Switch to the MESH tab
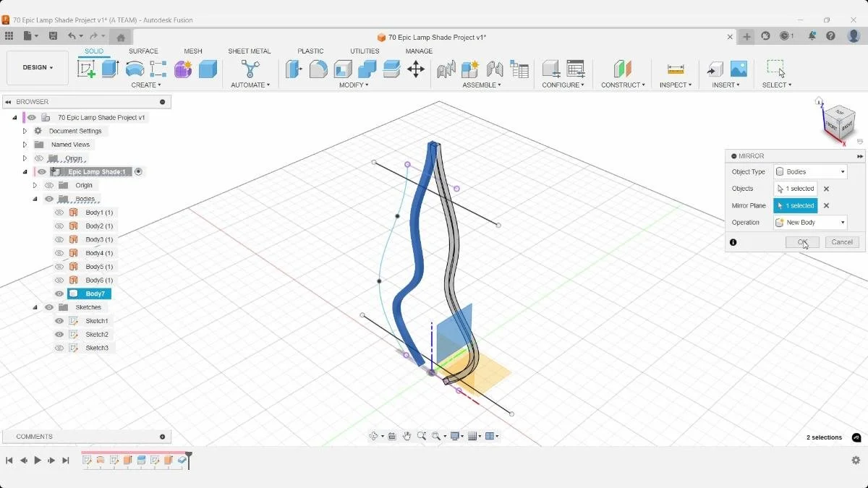 193,51
